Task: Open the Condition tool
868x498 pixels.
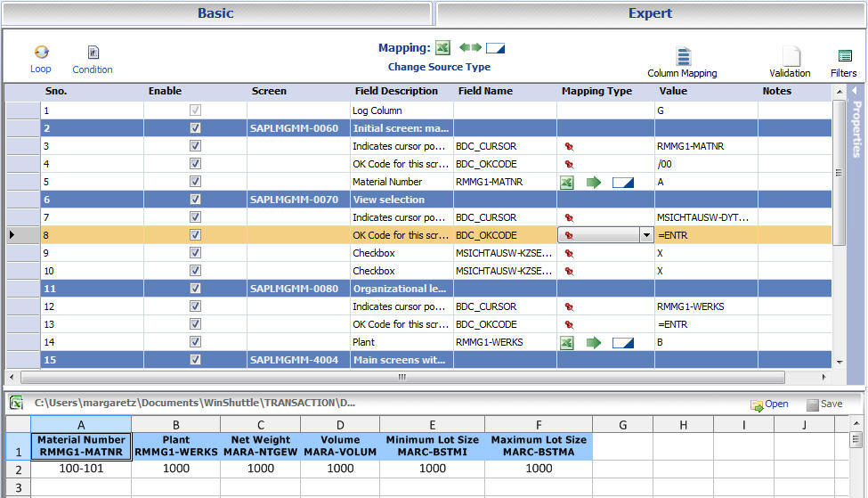Action: tap(93, 53)
